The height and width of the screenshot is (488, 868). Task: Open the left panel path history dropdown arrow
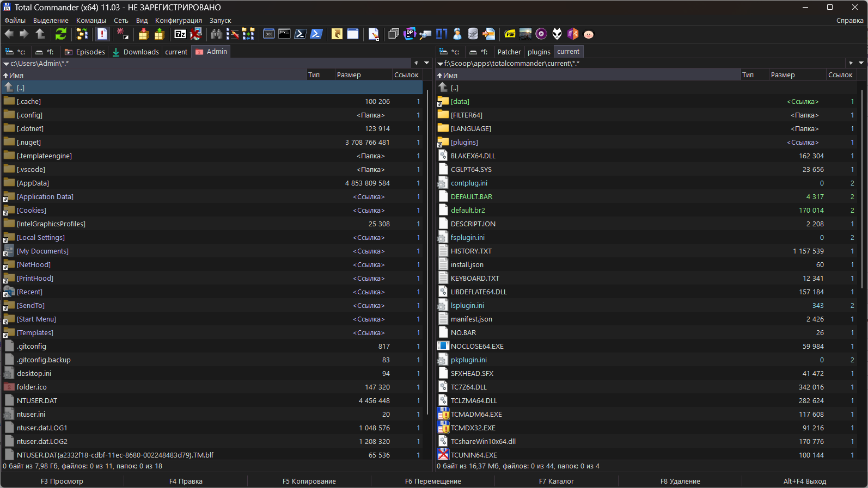coord(427,63)
